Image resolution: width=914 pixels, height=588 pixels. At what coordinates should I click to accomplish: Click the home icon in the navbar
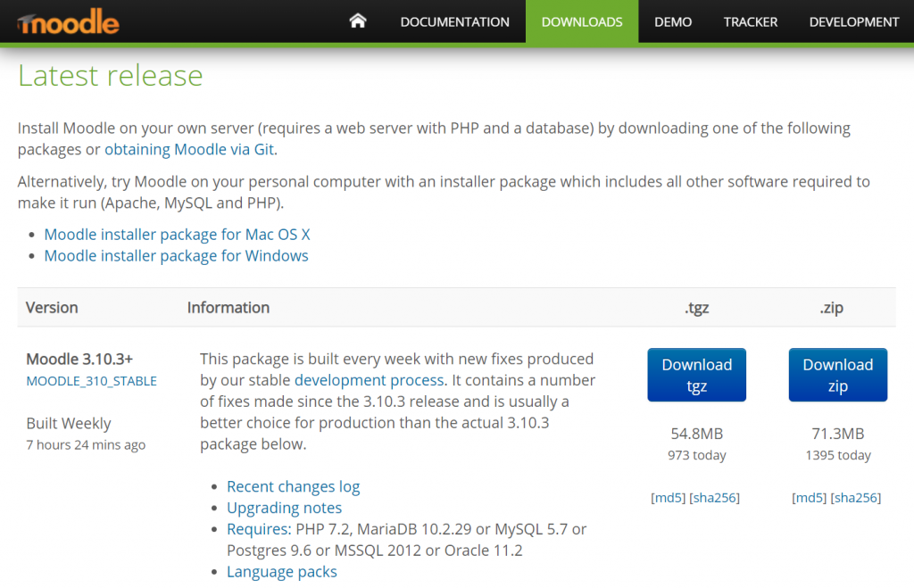coord(357,21)
